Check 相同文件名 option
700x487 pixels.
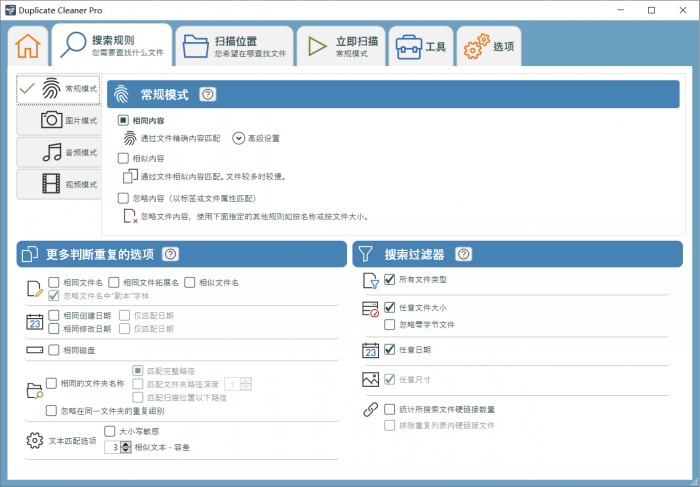pyautogui.click(x=54, y=282)
